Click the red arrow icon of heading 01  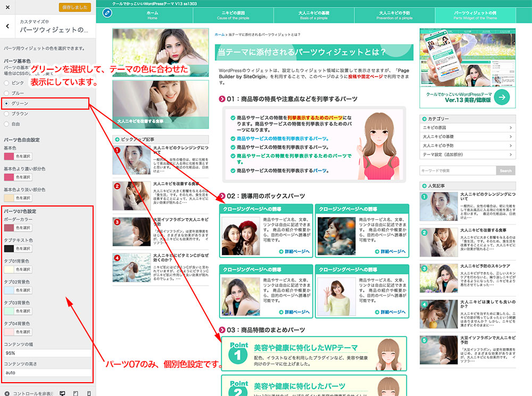[222, 99]
